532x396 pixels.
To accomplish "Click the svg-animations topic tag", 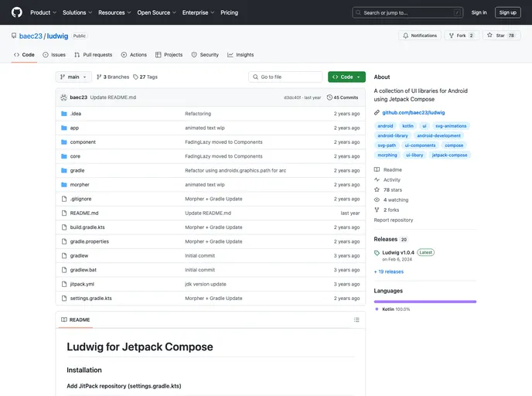I will pyautogui.click(x=451, y=126).
